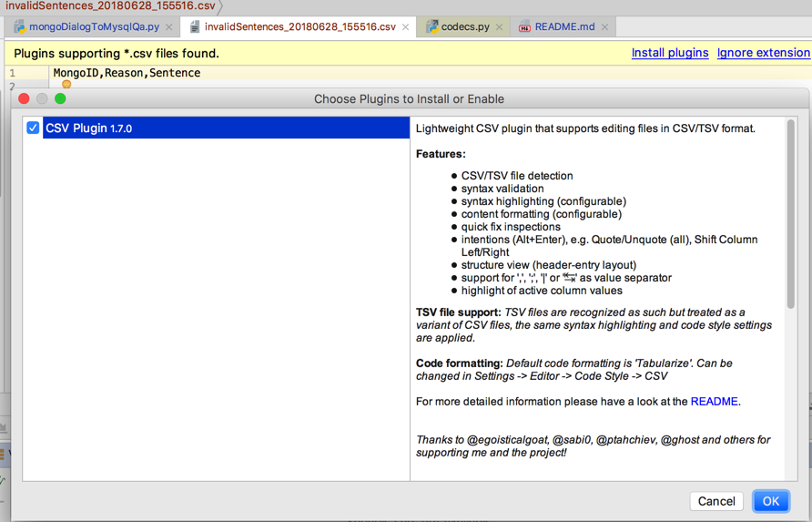The height and width of the screenshot is (522, 812).
Task: Switch to mongoDialogToMysqlQa.py tab
Action: pyautogui.click(x=94, y=27)
